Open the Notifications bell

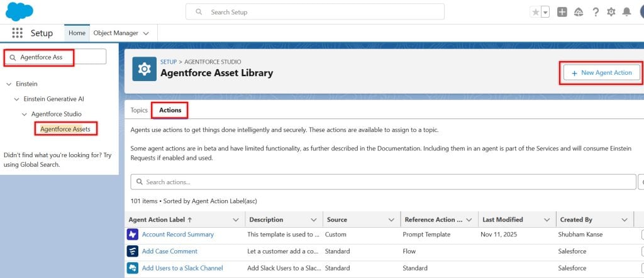(627, 13)
